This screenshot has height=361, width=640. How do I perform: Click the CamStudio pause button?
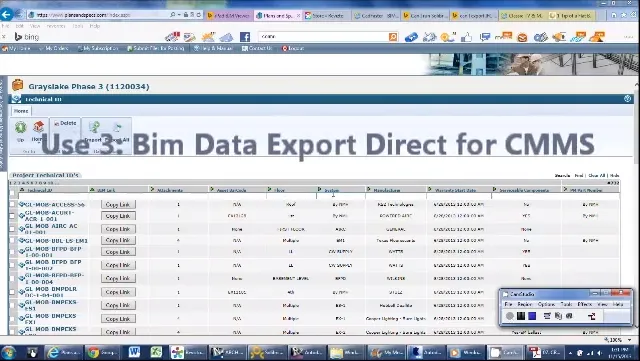click(520, 316)
